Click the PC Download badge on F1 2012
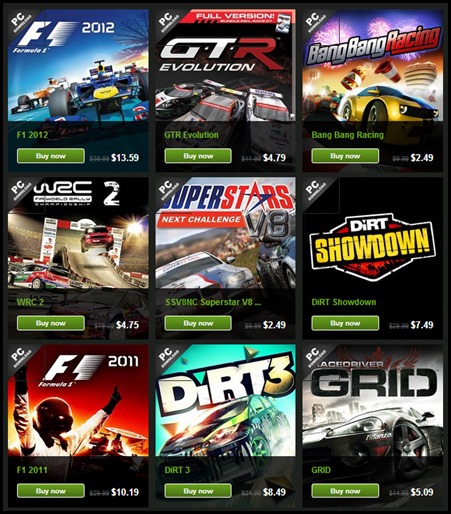Image resolution: width=451 pixels, height=514 pixels. click(21, 22)
